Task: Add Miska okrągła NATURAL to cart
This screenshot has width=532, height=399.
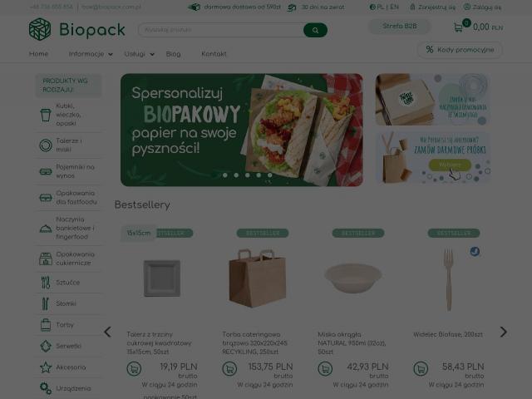Action: point(325,368)
